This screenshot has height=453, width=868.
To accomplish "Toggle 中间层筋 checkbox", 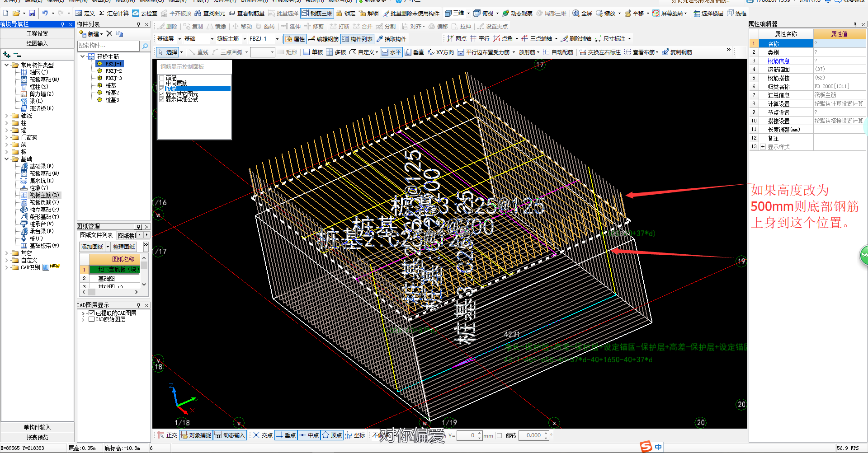I will click(161, 83).
